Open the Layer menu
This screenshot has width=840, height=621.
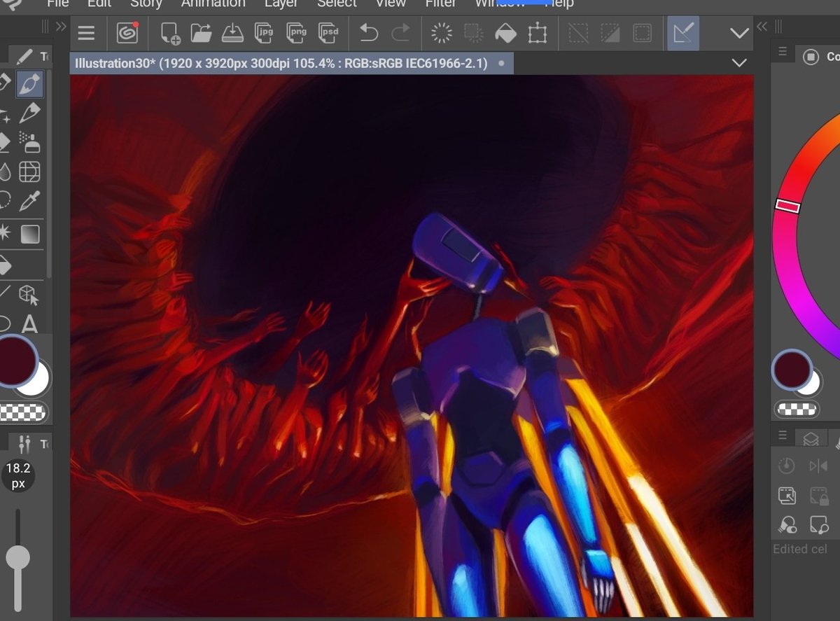coord(281,4)
